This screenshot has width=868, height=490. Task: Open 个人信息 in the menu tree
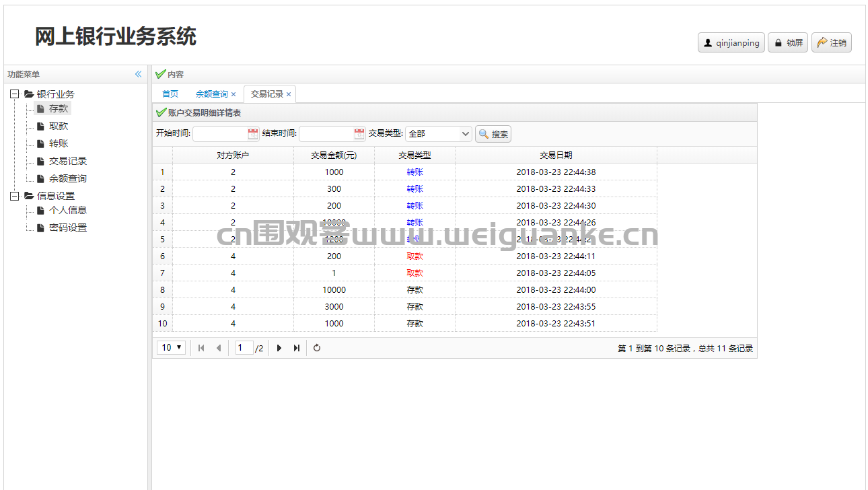click(68, 210)
